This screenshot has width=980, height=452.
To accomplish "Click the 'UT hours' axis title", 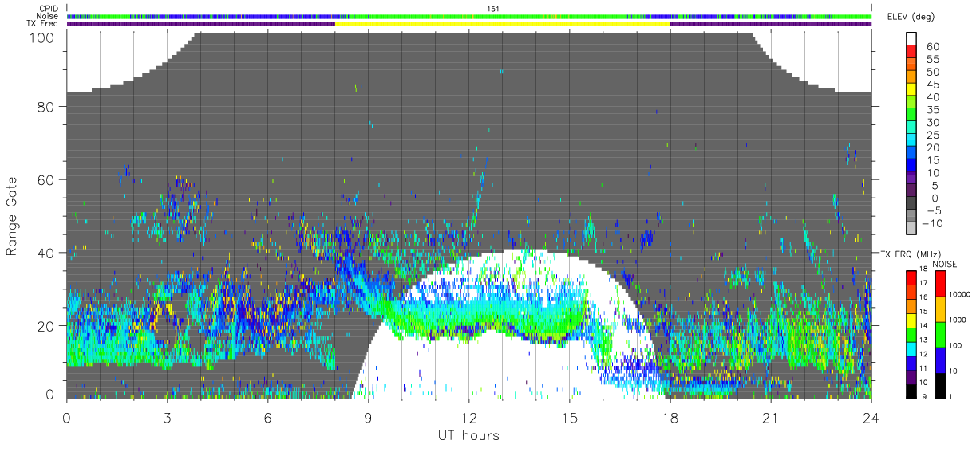I will (468, 436).
